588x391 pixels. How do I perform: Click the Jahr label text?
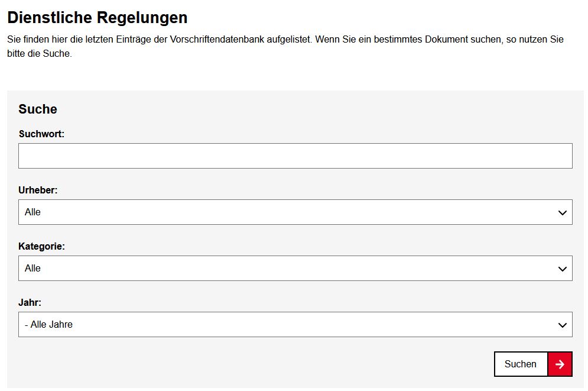pos(28,302)
